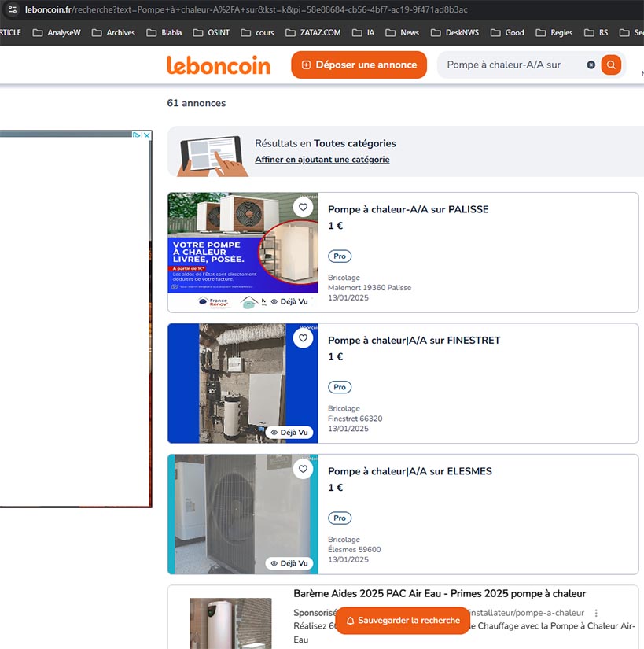Click Déposer une annonce button
Image resolution: width=644 pixels, height=649 pixels.
pos(359,65)
